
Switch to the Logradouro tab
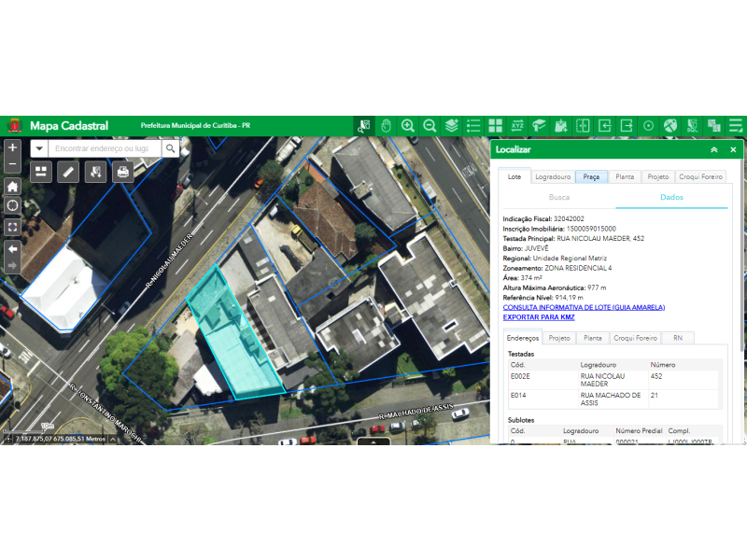click(x=553, y=176)
